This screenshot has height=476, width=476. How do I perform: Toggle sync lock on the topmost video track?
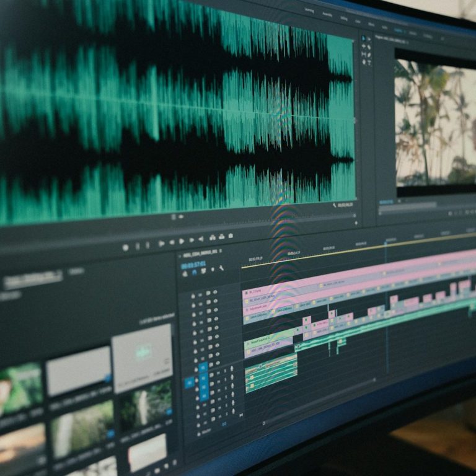[208, 293]
